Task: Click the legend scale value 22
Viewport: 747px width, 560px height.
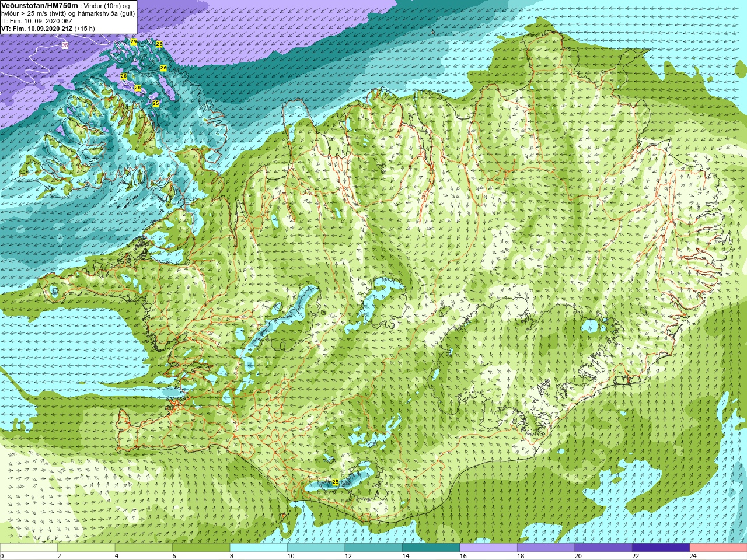Action: click(636, 556)
